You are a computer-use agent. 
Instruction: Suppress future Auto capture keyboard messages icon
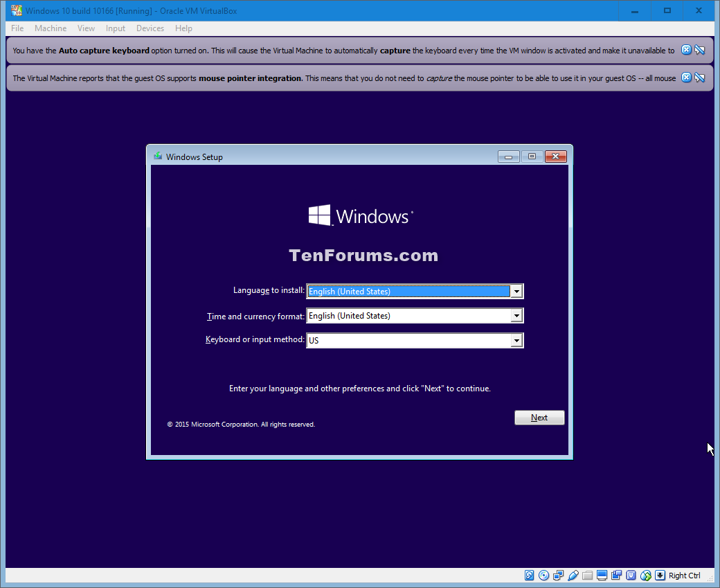coord(700,50)
